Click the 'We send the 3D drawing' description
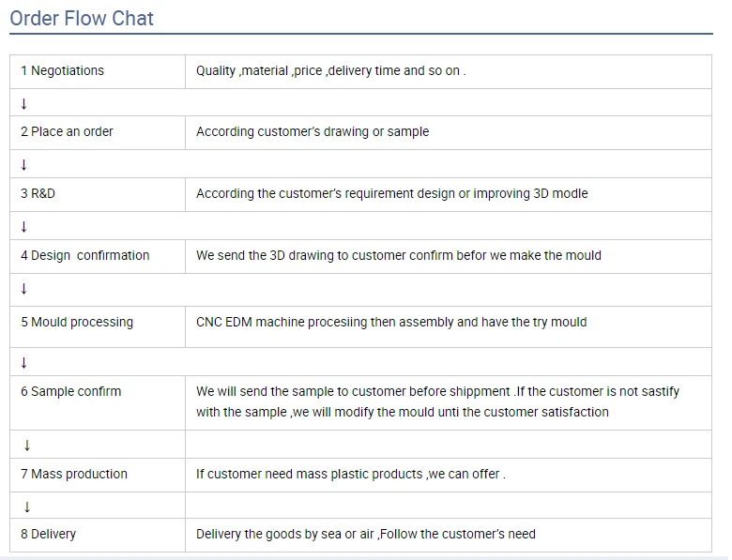732x560 pixels. [398, 255]
